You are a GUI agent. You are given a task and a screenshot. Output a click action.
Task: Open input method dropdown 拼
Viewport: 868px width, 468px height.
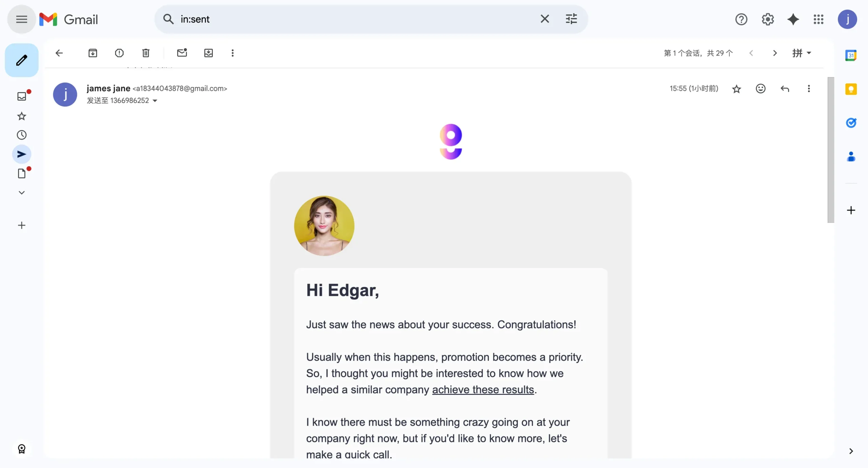pyautogui.click(x=802, y=53)
